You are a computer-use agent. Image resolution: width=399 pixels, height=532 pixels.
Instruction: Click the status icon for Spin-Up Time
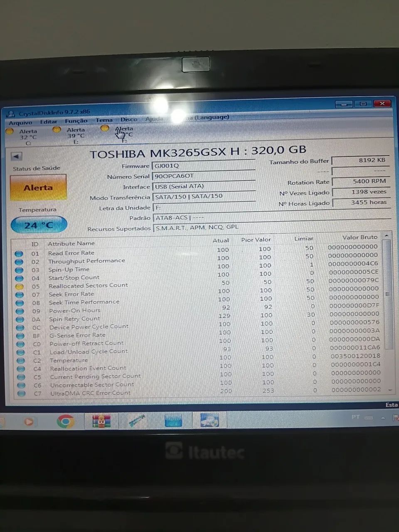tap(19, 270)
